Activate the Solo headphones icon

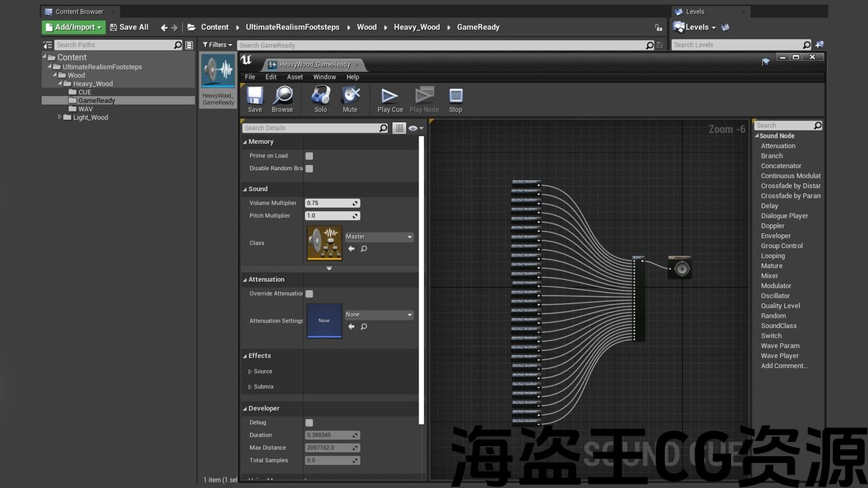point(320,99)
